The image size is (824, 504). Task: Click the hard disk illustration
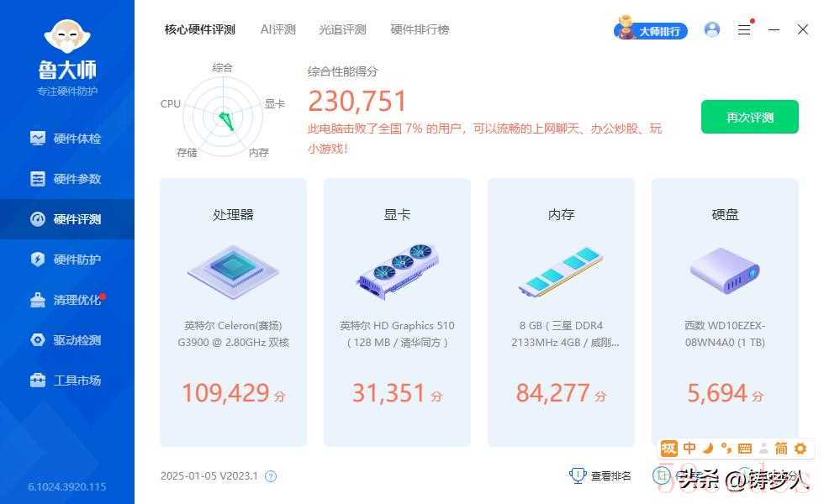(x=725, y=270)
